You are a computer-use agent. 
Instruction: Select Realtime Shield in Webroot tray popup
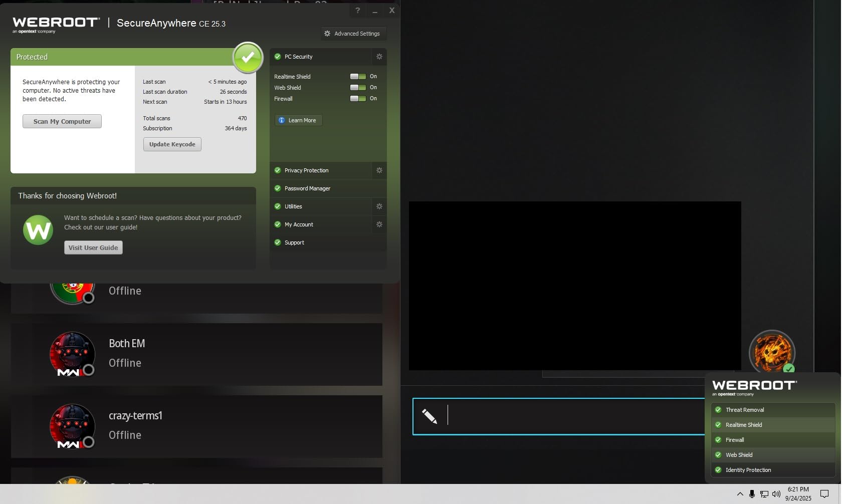click(772, 425)
